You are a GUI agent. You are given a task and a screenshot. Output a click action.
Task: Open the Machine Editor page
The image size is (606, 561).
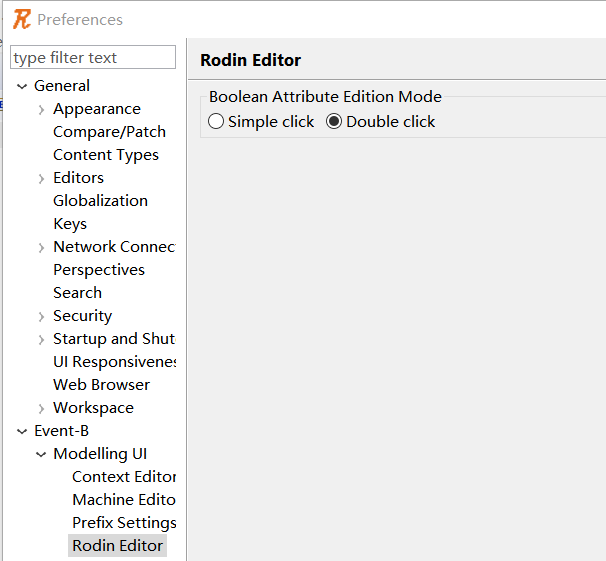pos(124,500)
